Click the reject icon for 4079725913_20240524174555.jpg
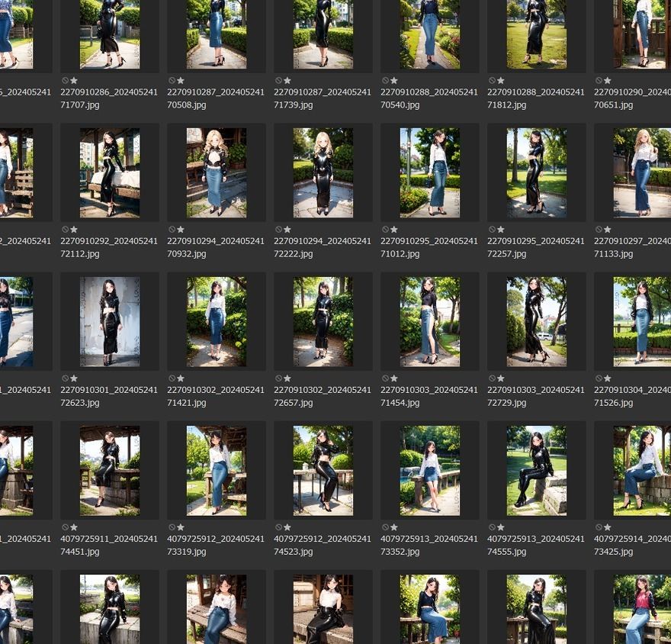 click(493, 527)
